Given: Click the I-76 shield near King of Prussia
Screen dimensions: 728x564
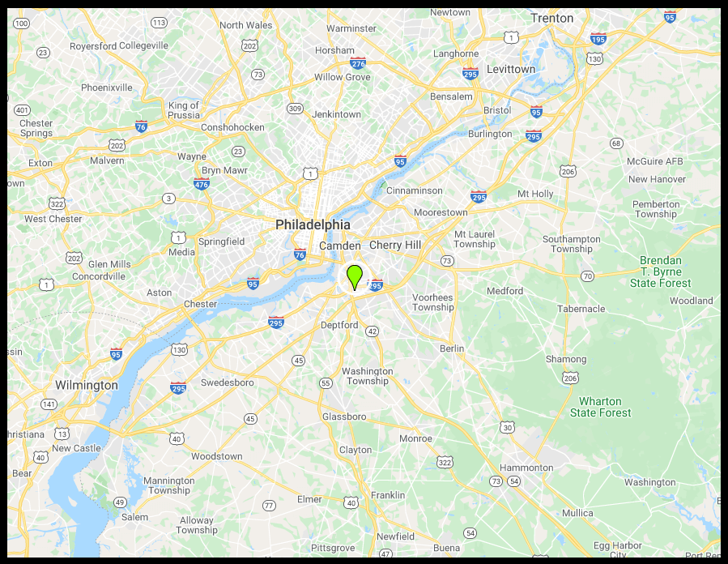Looking at the screenshot, I should [x=141, y=126].
